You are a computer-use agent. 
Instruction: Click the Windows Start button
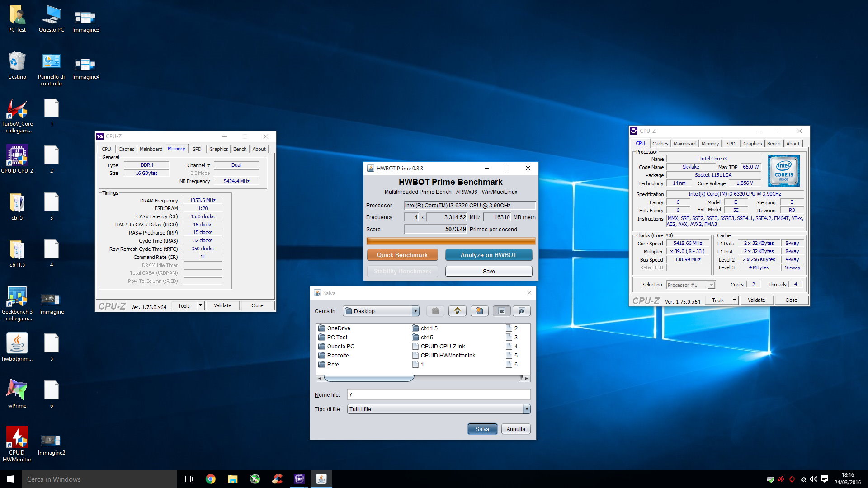[x=11, y=479]
